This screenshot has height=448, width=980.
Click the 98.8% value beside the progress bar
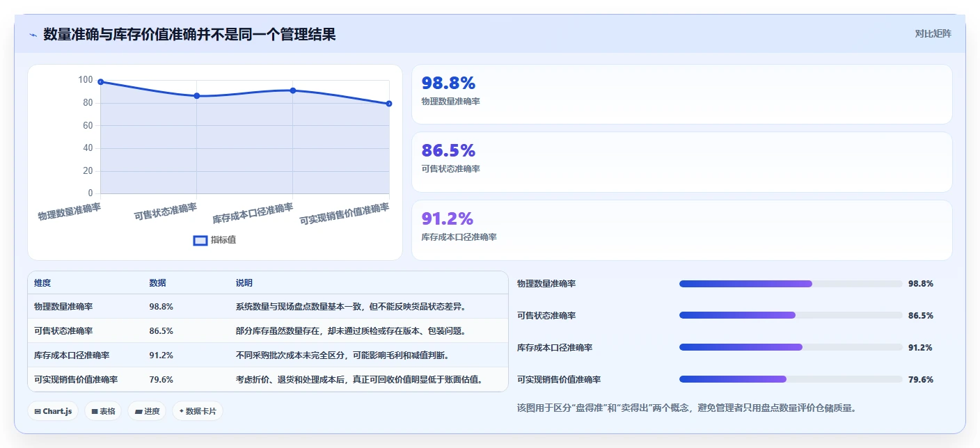point(921,284)
